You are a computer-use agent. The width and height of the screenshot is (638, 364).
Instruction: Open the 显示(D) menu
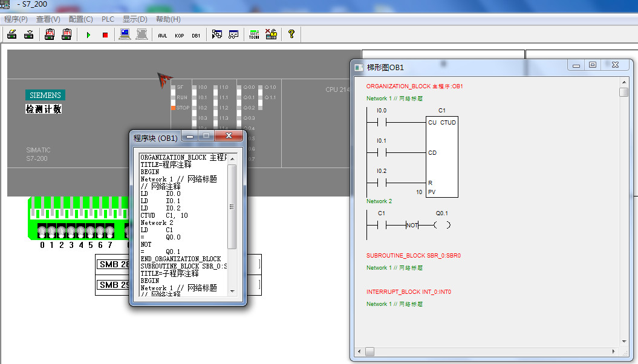(135, 19)
